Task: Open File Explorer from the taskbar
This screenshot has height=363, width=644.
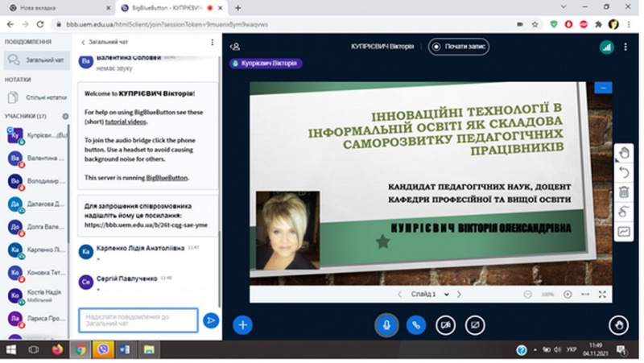Action: point(149,350)
